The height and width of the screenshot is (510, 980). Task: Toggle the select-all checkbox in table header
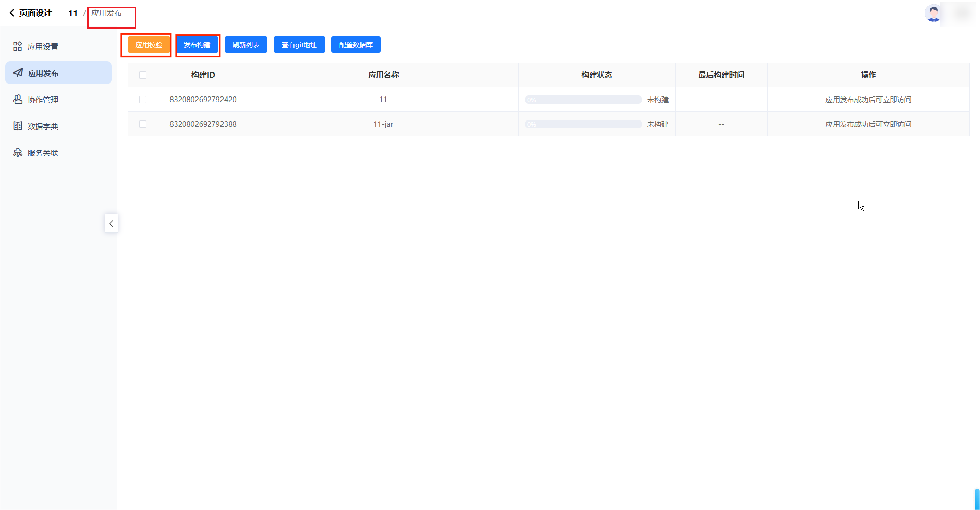pos(143,75)
